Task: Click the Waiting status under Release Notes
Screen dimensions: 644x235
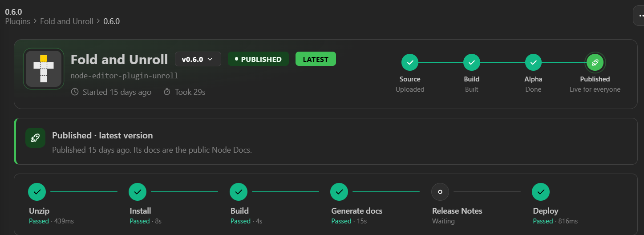Action: [x=443, y=221]
